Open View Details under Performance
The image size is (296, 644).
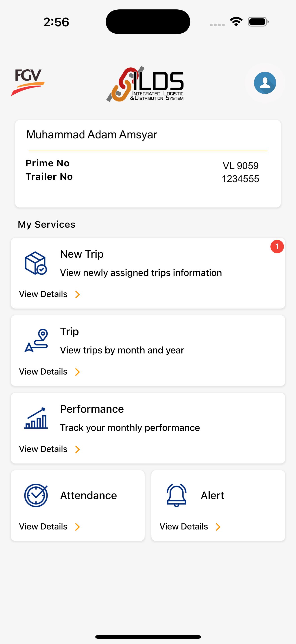(43, 449)
